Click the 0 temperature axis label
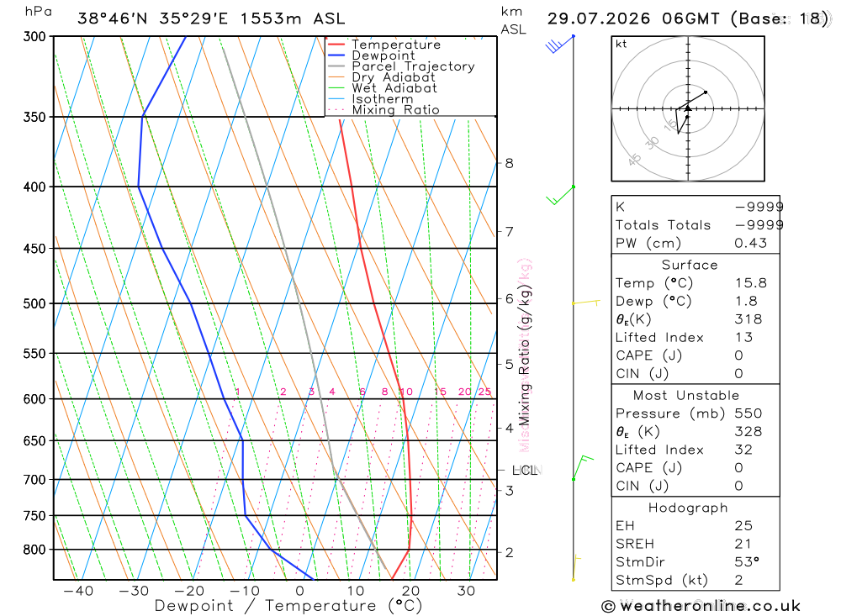This screenshot has width=841, height=616. tap(300, 591)
